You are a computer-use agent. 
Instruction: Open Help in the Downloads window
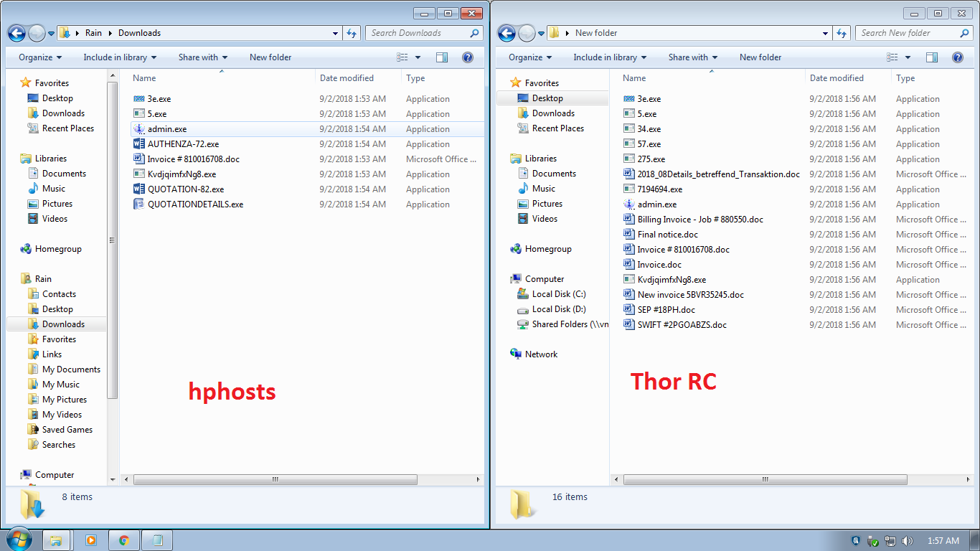(x=467, y=57)
